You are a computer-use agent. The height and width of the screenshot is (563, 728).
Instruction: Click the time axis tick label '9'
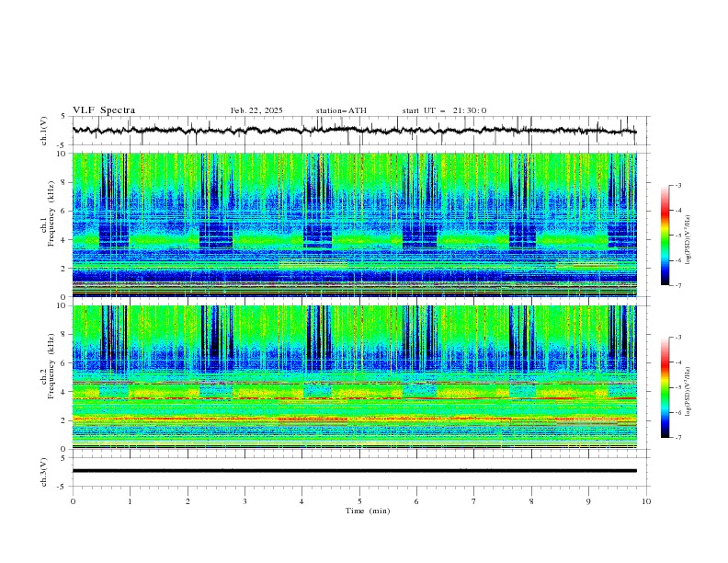tap(588, 501)
